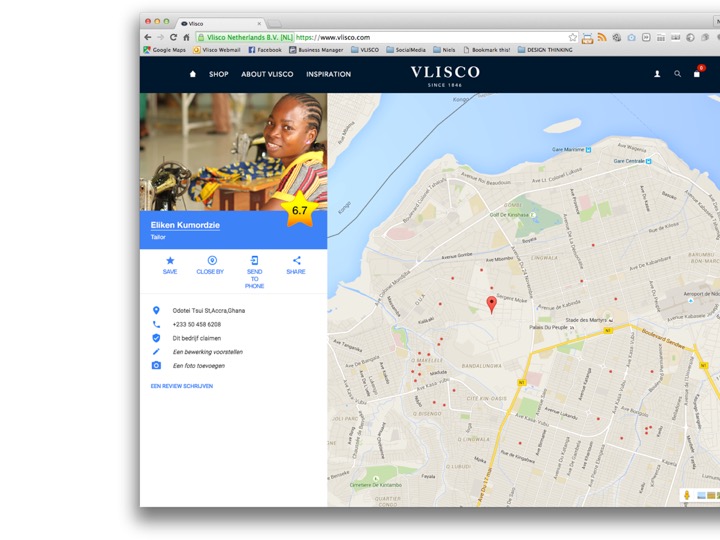Open the Shop menu
Viewport: 720px width, 540px height.
[219, 74]
